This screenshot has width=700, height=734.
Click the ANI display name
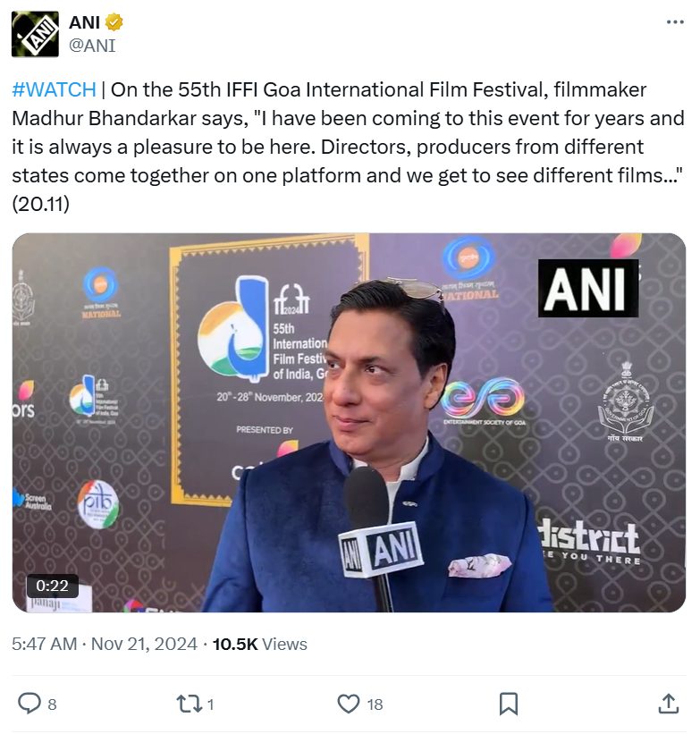(x=85, y=22)
